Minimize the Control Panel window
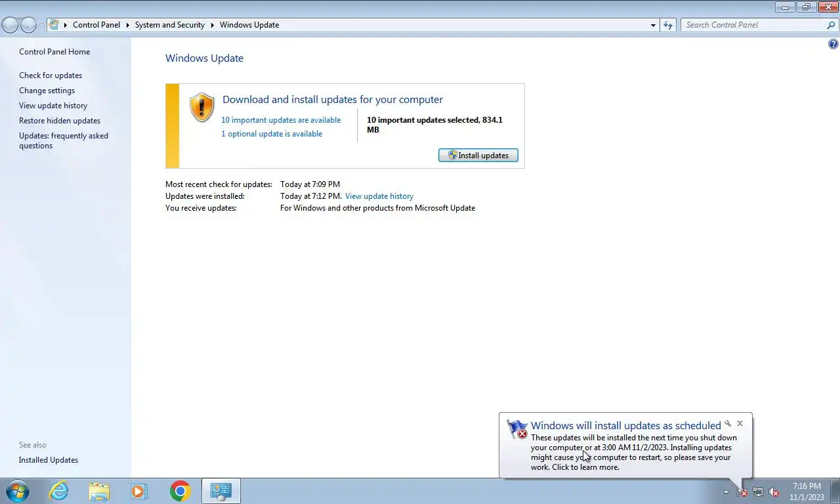Viewport: 840px width, 504px height. [785, 7]
